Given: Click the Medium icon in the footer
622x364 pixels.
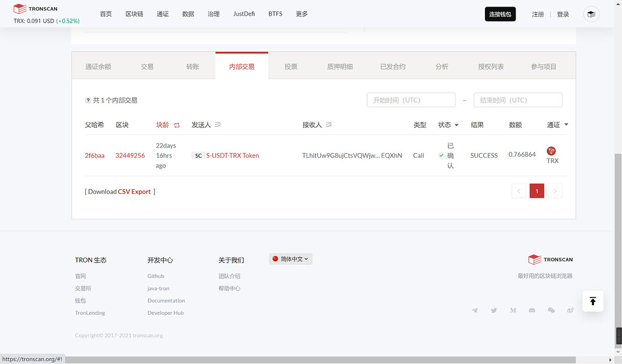Looking at the screenshot, I should pyautogui.click(x=513, y=310).
